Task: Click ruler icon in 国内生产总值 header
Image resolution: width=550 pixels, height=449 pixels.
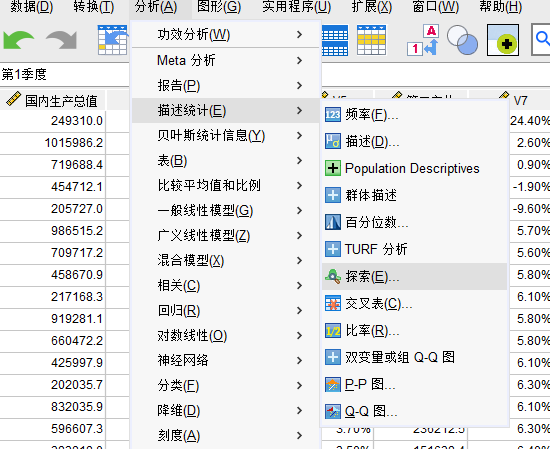Action: click(x=13, y=99)
